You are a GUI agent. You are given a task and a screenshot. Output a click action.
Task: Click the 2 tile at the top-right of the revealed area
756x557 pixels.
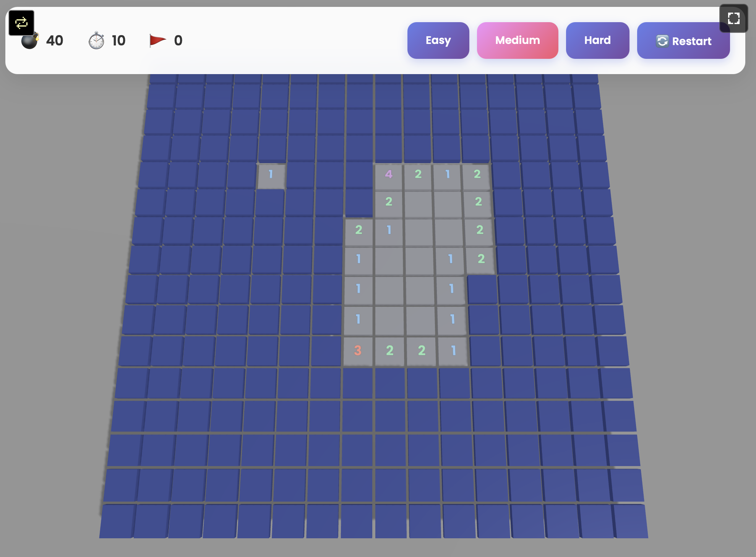[x=477, y=175]
